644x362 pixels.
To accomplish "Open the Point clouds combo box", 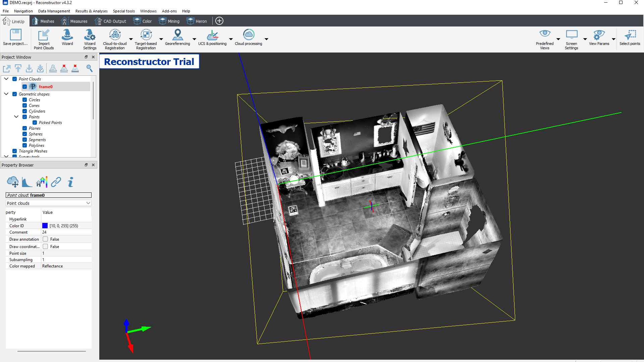I will (x=49, y=203).
